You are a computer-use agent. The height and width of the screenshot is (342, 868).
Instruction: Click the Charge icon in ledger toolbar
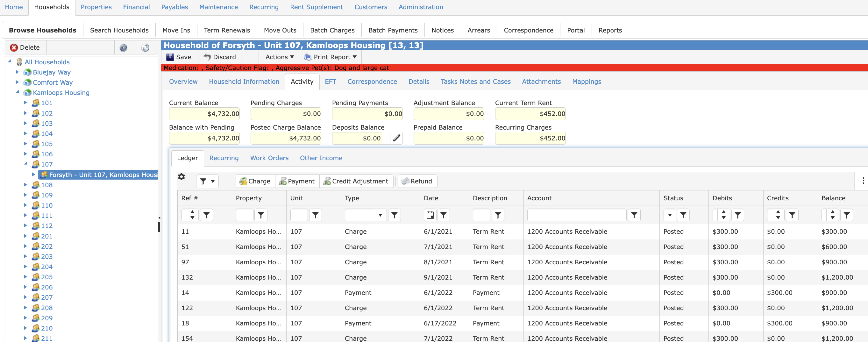(243, 181)
